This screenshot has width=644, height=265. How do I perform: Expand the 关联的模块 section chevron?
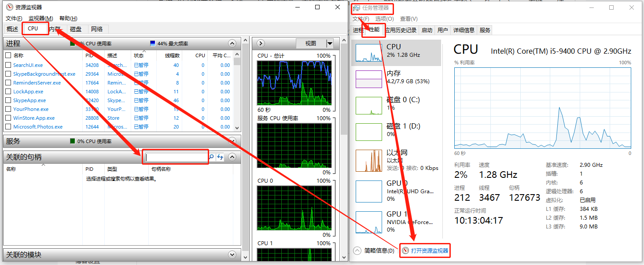(232, 254)
